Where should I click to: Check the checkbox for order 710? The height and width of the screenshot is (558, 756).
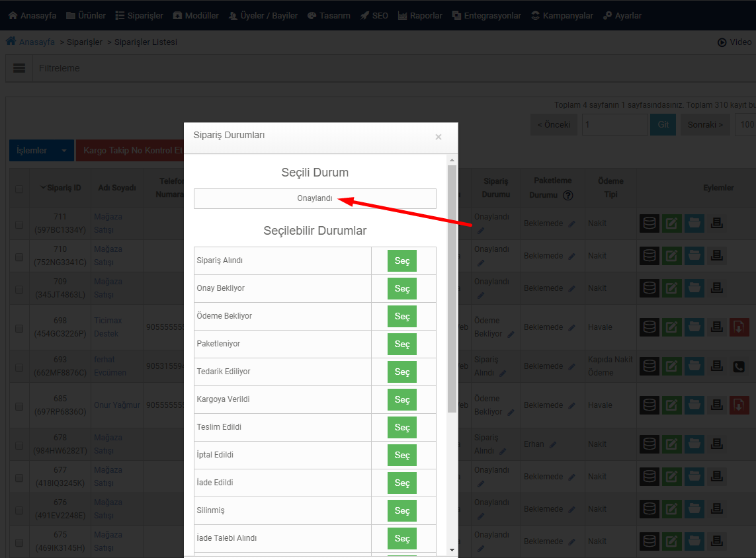click(19, 257)
